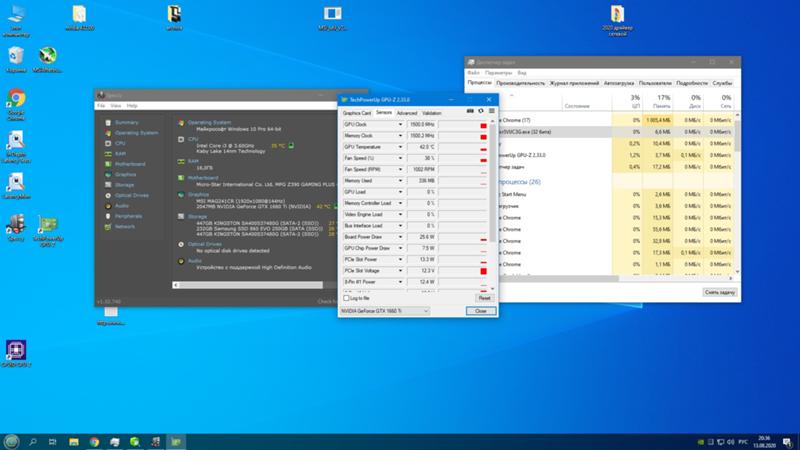Open Google Chrome desktop shortcut

(16, 105)
